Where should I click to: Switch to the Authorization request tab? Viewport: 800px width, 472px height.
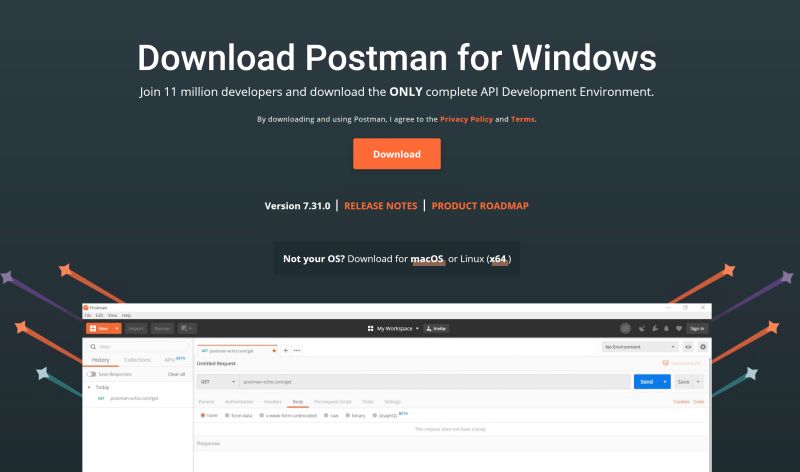click(x=239, y=402)
